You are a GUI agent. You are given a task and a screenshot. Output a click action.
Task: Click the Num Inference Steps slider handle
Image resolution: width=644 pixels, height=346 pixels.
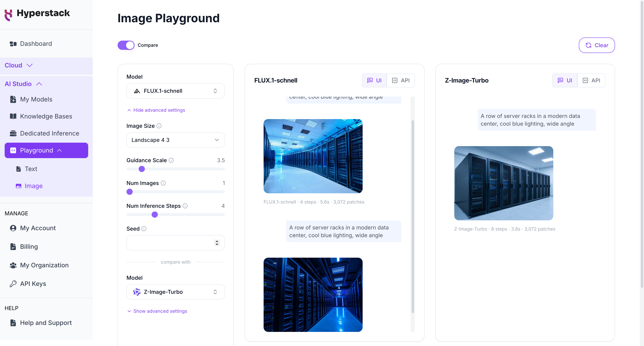155,215
